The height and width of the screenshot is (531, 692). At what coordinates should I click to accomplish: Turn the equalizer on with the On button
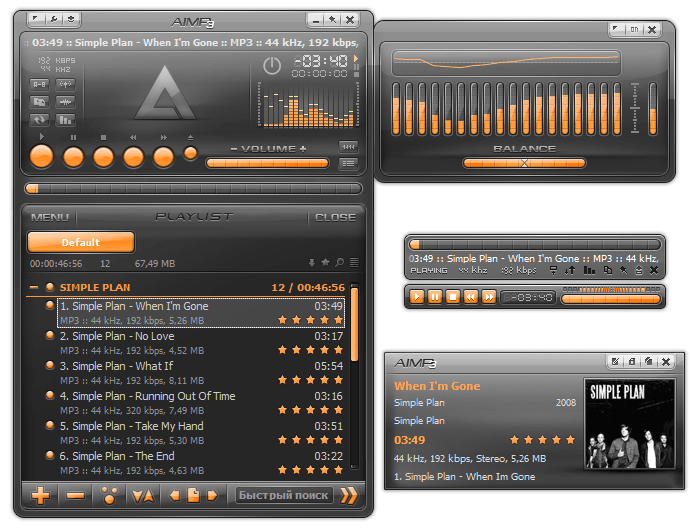(x=634, y=30)
